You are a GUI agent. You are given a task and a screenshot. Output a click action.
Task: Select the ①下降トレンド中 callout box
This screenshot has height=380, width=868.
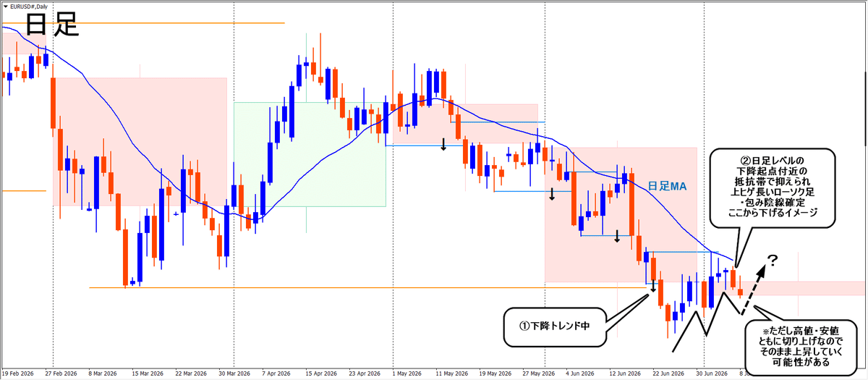[552, 325]
